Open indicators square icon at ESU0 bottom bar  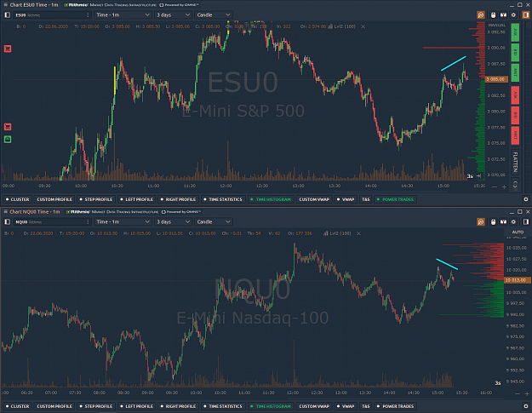[x=526, y=199]
